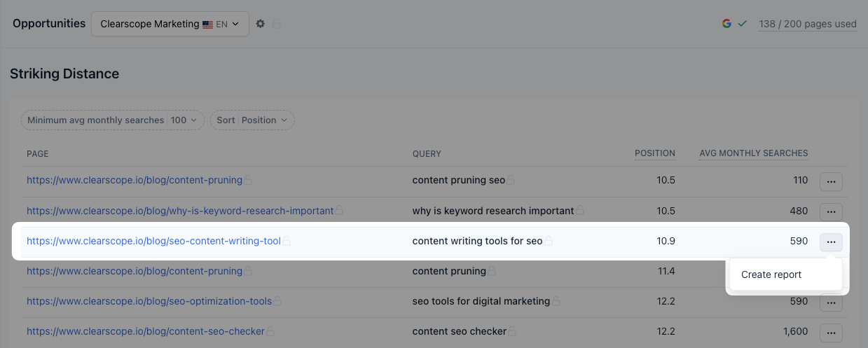Click ellipsis button for content writing tools row
868x348 pixels.
tap(831, 242)
